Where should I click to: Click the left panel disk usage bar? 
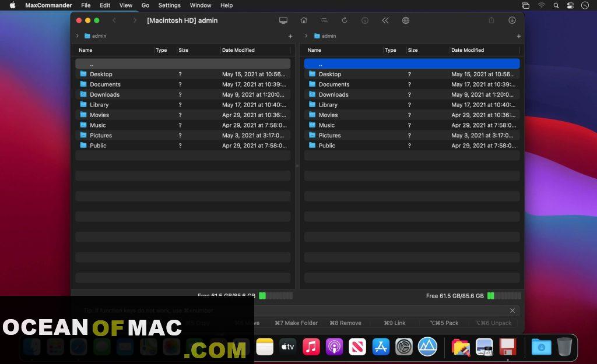[x=276, y=296]
